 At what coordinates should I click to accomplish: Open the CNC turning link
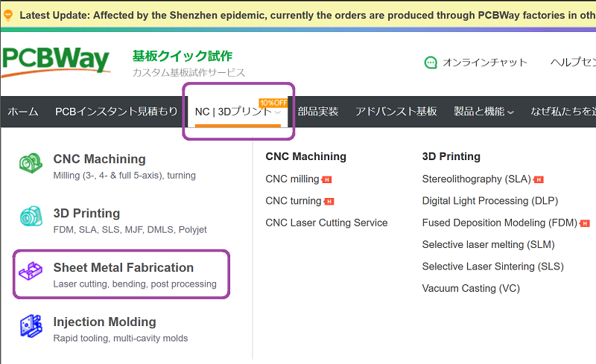pyautogui.click(x=294, y=201)
